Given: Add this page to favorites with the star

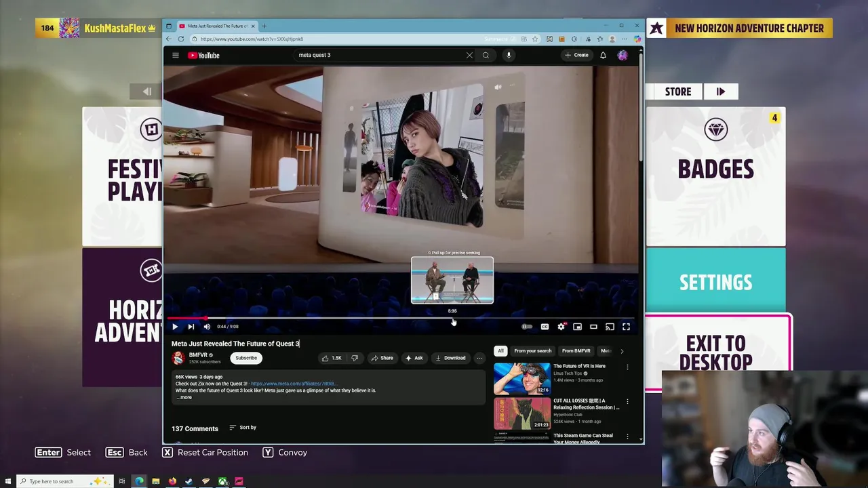Looking at the screenshot, I should tap(535, 39).
